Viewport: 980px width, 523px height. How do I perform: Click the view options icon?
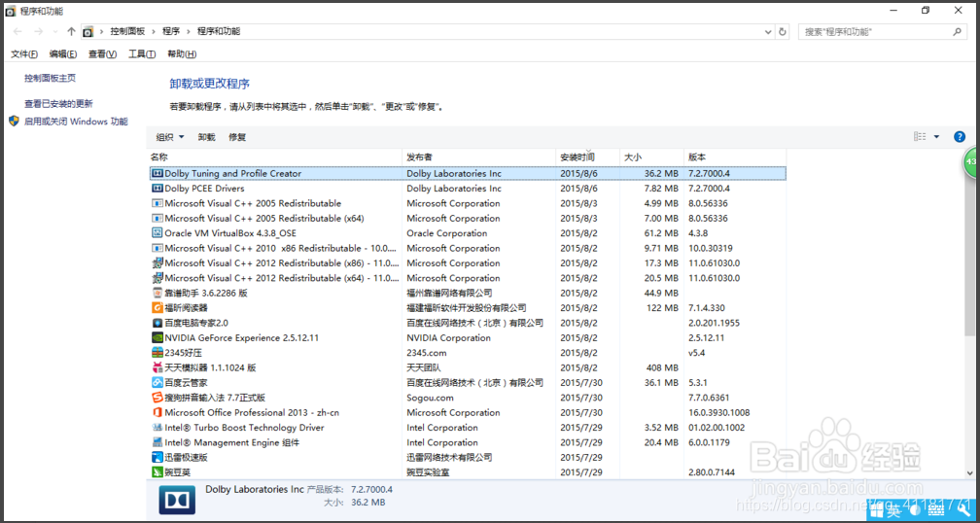(920, 137)
